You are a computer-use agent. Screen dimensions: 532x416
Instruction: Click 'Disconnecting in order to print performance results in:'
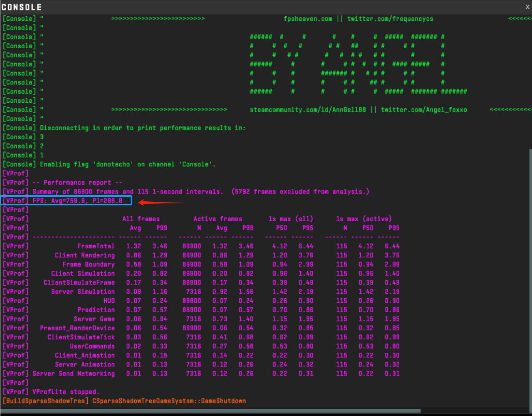point(143,128)
